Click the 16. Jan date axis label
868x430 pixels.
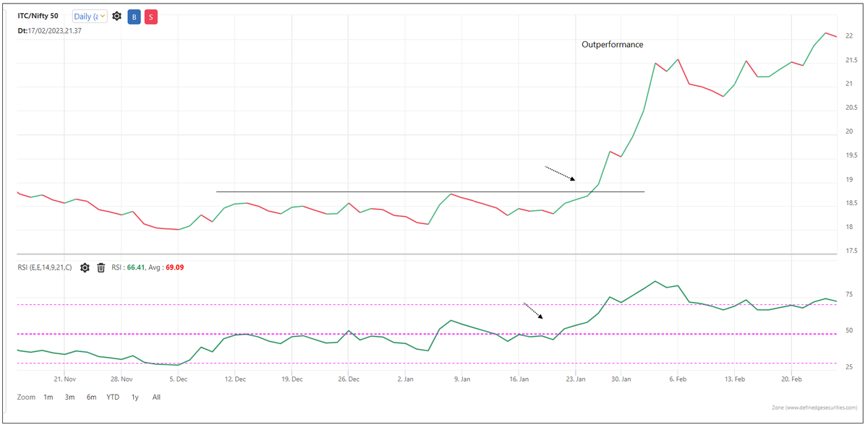coord(519,379)
